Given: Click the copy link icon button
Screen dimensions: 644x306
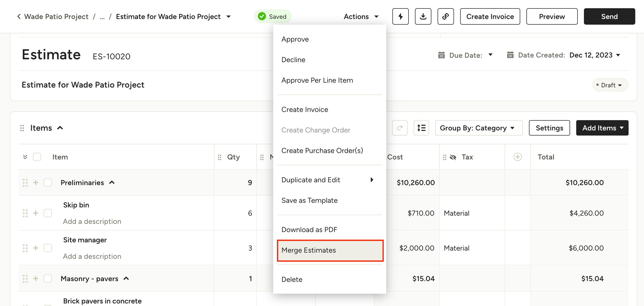Looking at the screenshot, I should (x=446, y=17).
